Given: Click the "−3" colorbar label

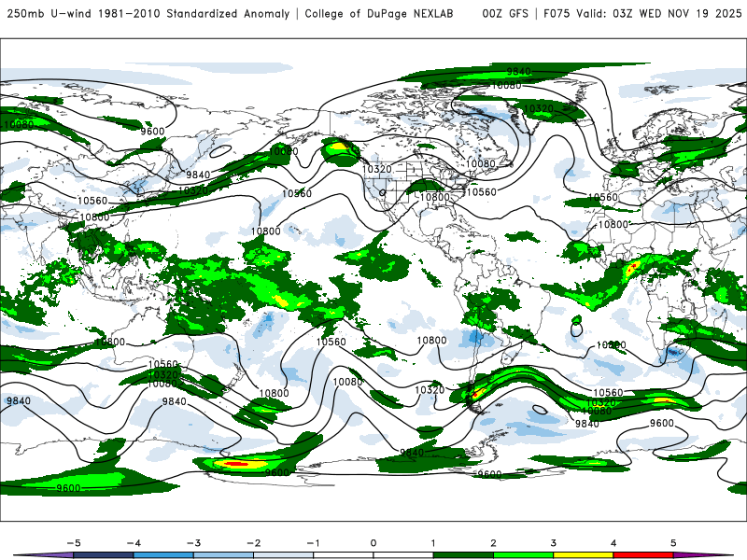Looking at the screenshot, I should [x=193, y=543].
